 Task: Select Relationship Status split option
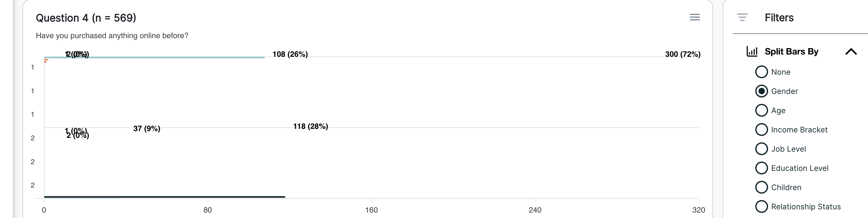tap(761, 206)
